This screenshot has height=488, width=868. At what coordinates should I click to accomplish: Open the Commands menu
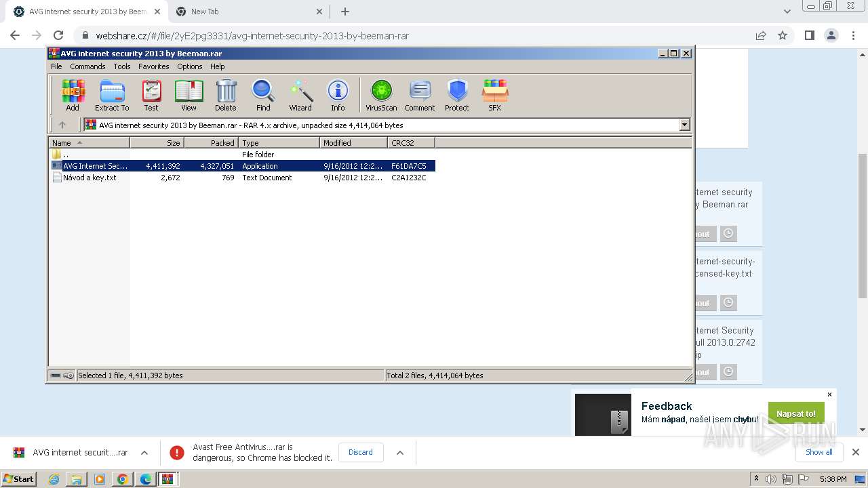tap(87, 66)
